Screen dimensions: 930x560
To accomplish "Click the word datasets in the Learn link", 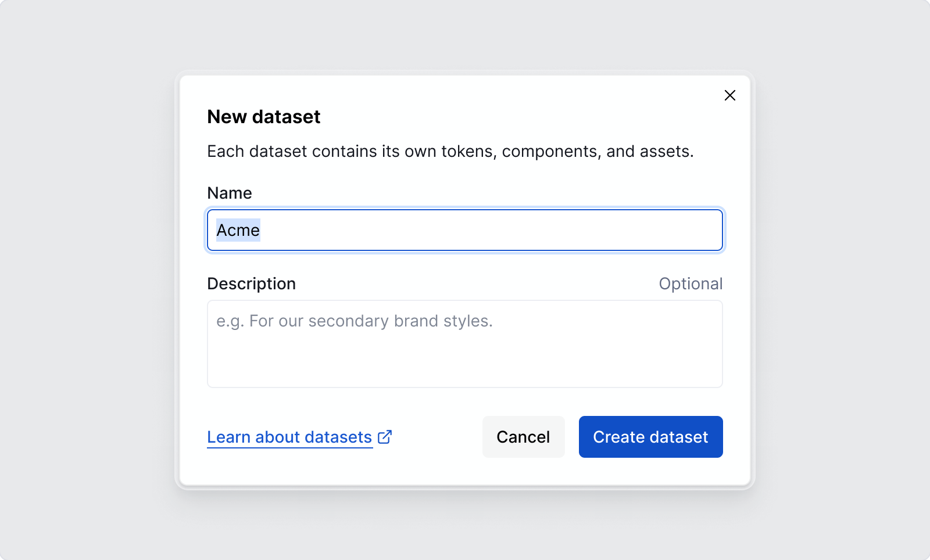I will tap(338, 437).
